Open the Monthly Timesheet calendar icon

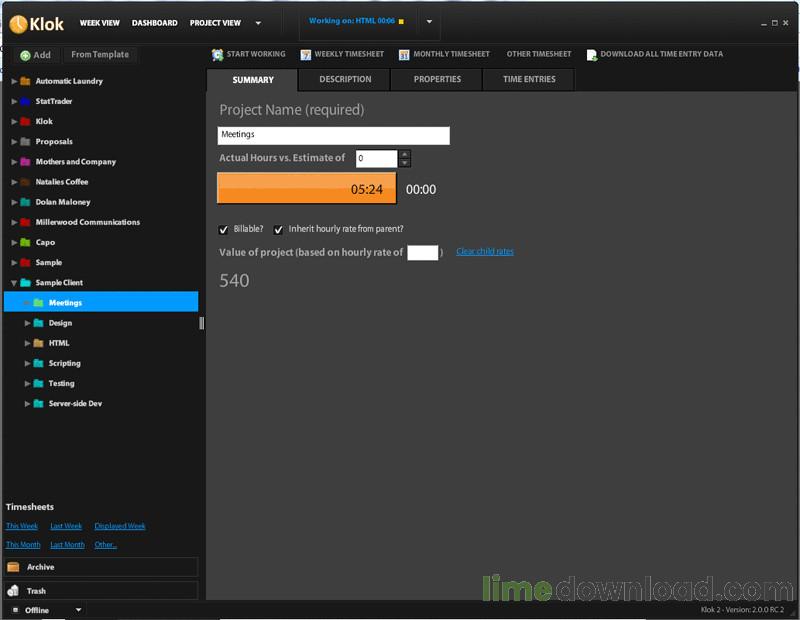click(404, 55)
